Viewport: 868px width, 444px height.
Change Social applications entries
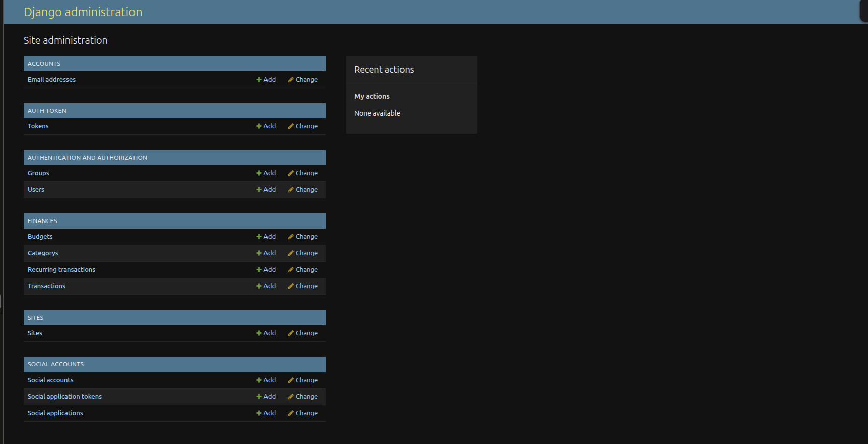[x=303, y=413]
